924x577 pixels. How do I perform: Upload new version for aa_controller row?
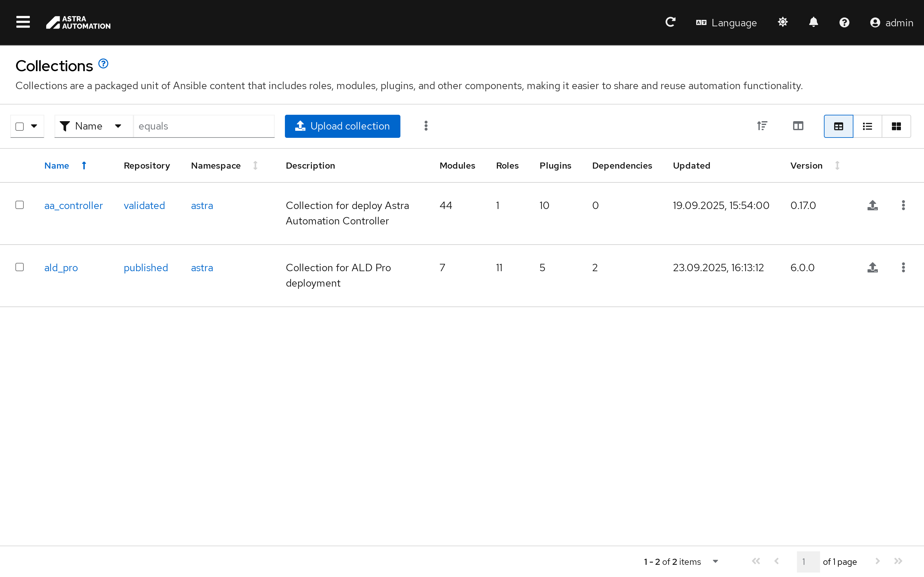click(x=872, y=205)
